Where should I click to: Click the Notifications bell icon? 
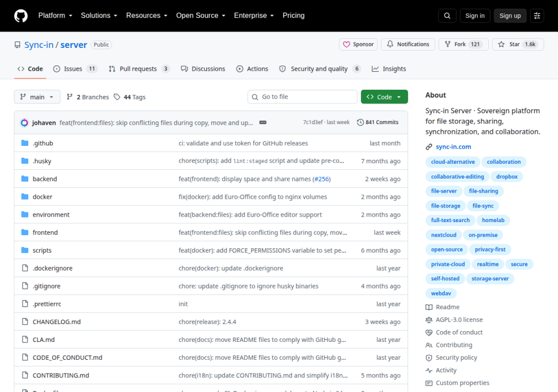[x=390, y=44]
